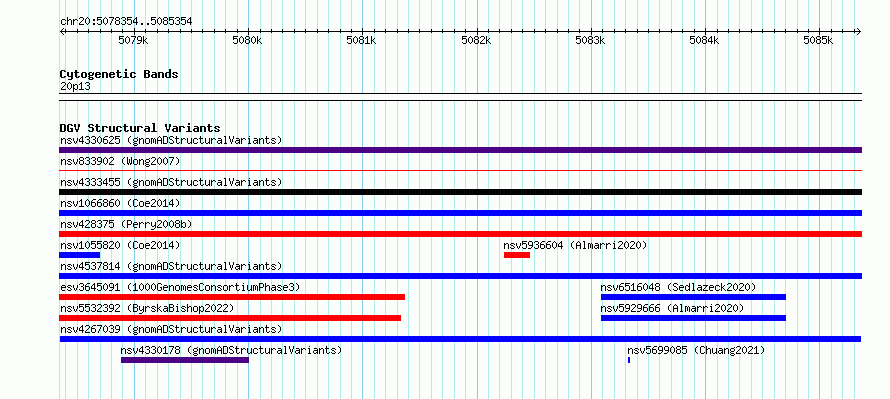Open the nsv4333455 (gnomADStructuralVariants) label
Screen dimensions: 890x399
171,182
